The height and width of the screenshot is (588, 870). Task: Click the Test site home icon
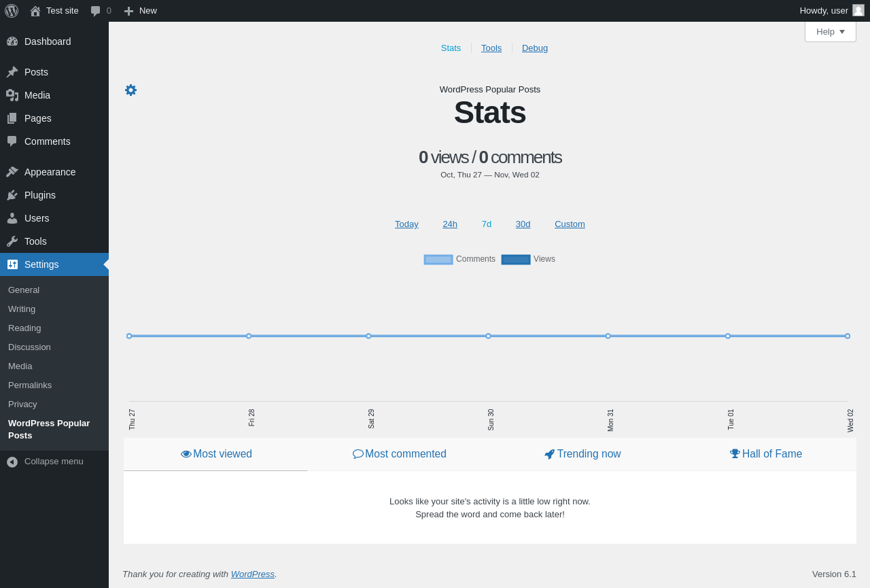[x=35, y=11]
